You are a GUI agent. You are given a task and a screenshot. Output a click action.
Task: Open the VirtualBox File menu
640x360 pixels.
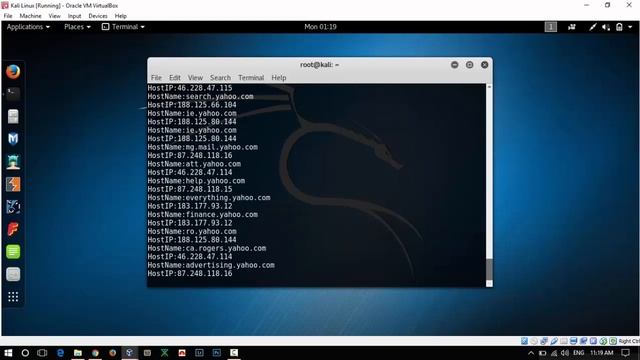(x=8, y=16)
